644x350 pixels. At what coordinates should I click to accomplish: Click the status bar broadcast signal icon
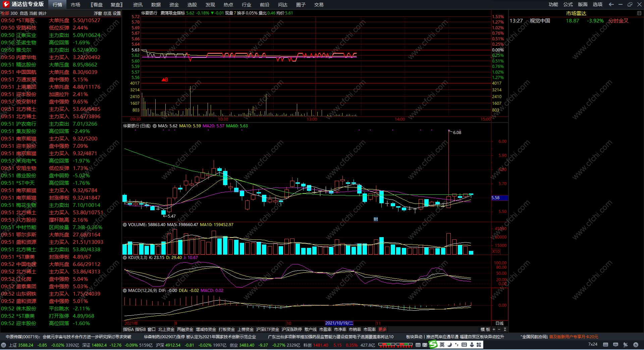pos(418,345)
